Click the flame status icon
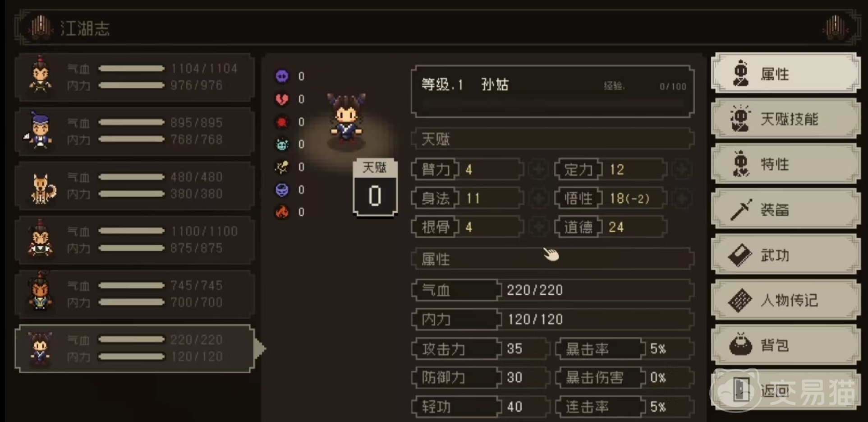868x422 pixels. click(x=282, y=212)
